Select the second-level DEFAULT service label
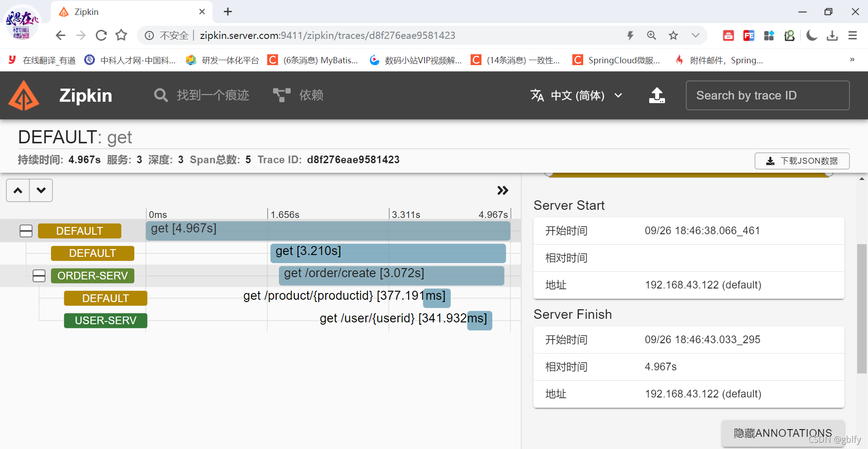 [x=93, y=253]
